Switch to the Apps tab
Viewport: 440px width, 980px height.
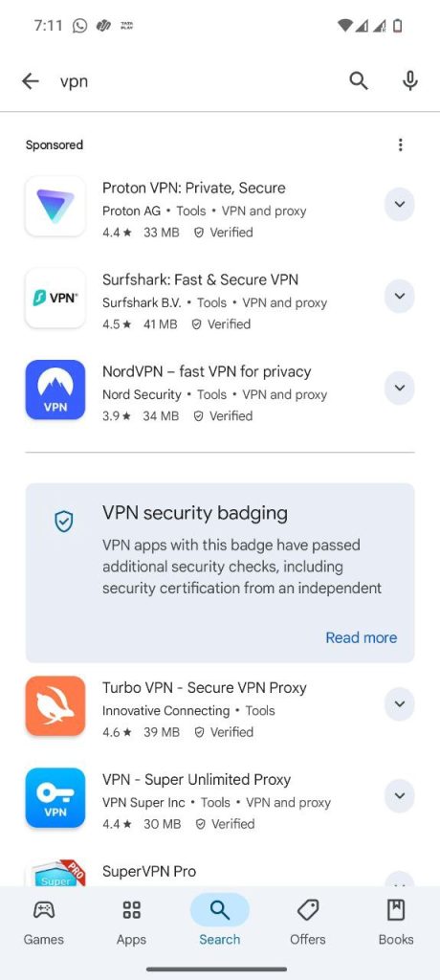tap(131, 923)
